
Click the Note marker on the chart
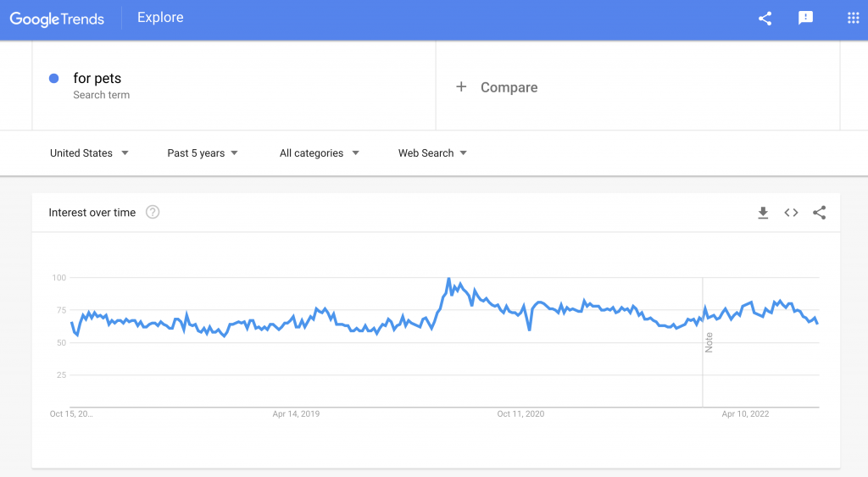(x=709, y=342)
